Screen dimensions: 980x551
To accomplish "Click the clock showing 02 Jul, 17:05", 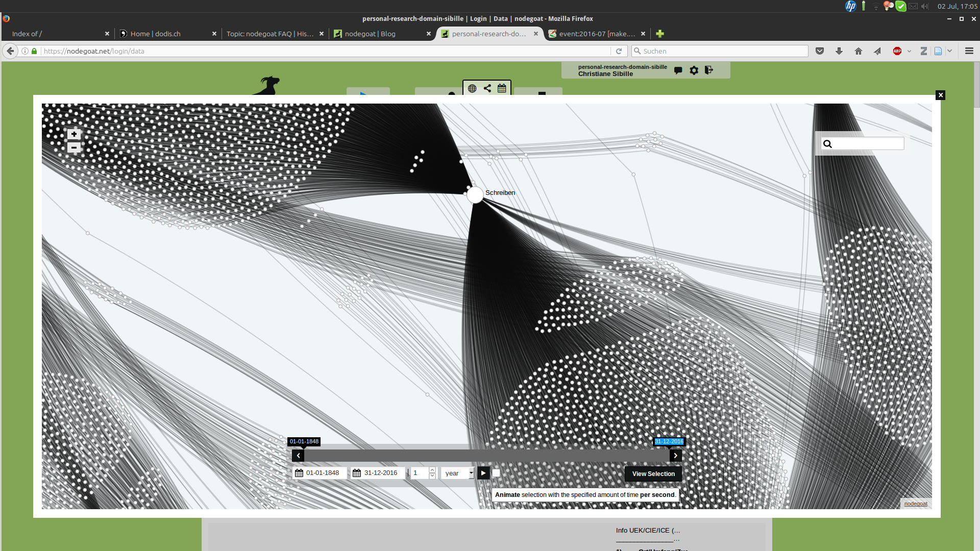I will pos(958,6).
